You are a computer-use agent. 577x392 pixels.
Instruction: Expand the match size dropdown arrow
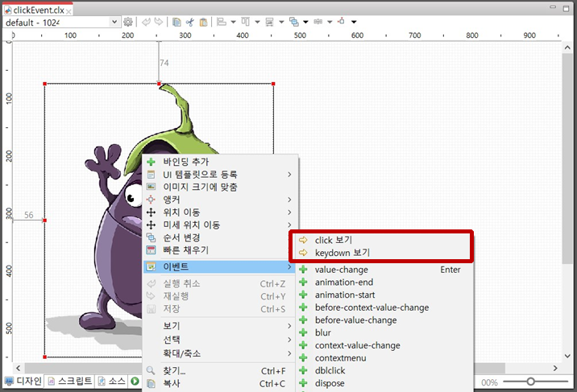(281, 22)
